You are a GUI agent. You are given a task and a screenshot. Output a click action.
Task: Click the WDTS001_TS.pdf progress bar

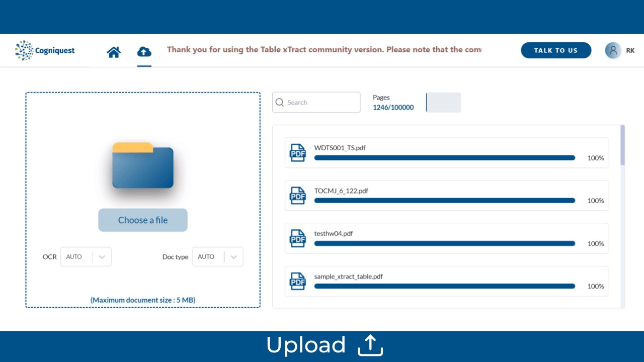pyautogui.click(x=445, y=158)
